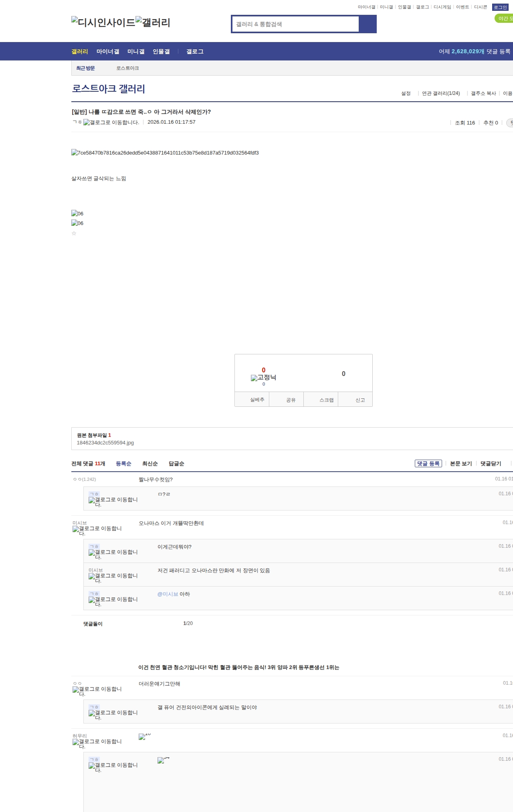Click the 신고 report button
The image size is (513, 812).
pos(360,400)
